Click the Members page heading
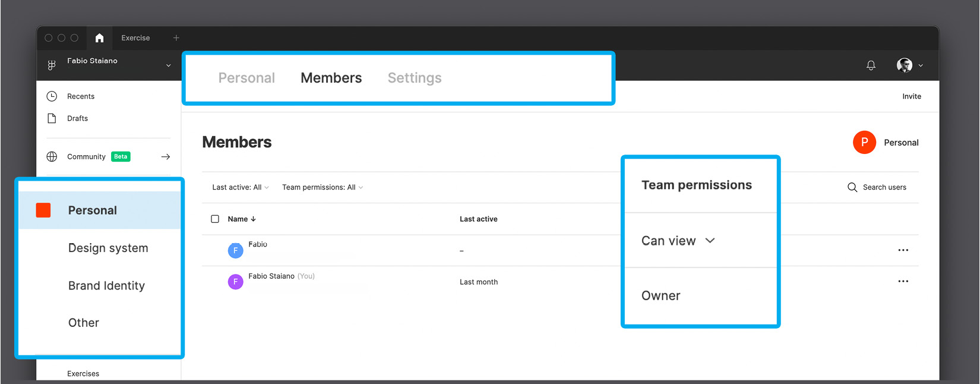980x384 pixels. [236, 142]
